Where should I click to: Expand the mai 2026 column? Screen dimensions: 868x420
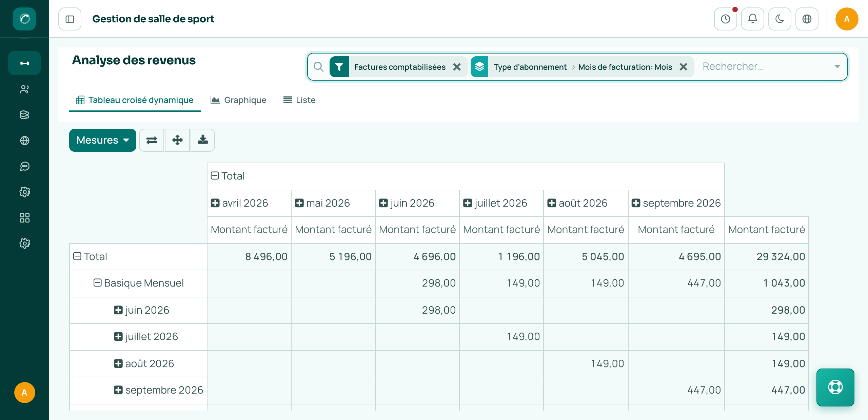click(299, 203)
